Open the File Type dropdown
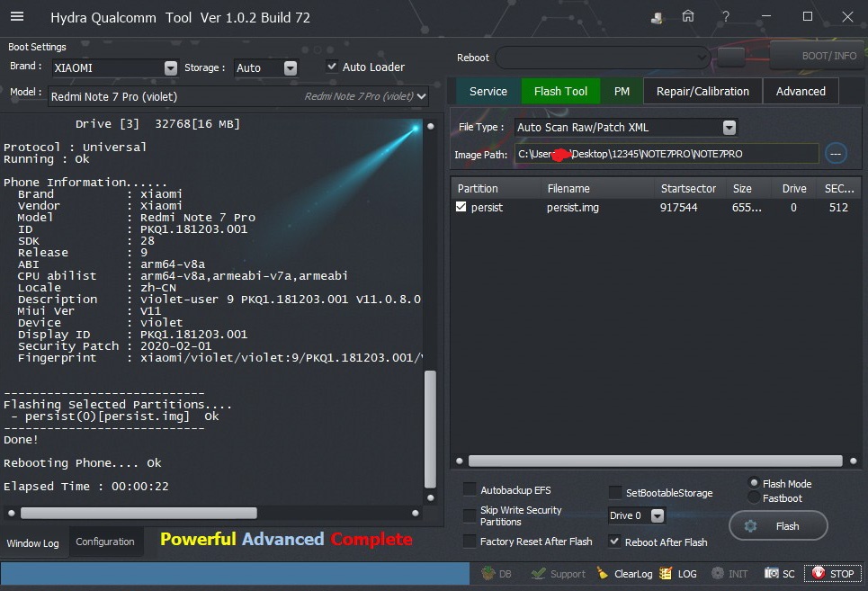Screen dimensions: 868x591 click(729, 128)
